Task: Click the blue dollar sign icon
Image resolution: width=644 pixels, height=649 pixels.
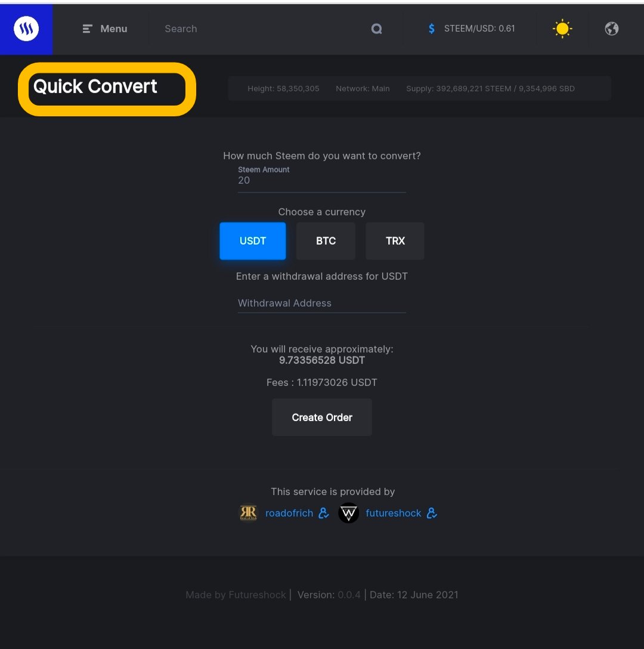Action: [x=431, y=29]
